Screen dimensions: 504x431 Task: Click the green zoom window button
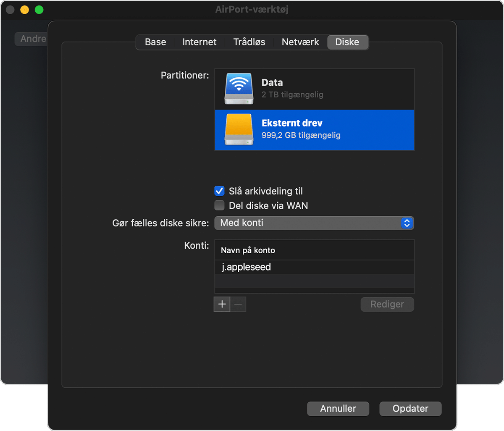pos(39,10)
